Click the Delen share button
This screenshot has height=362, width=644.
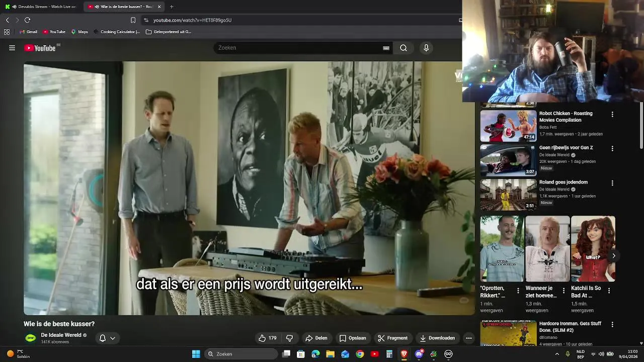[316, 338]
